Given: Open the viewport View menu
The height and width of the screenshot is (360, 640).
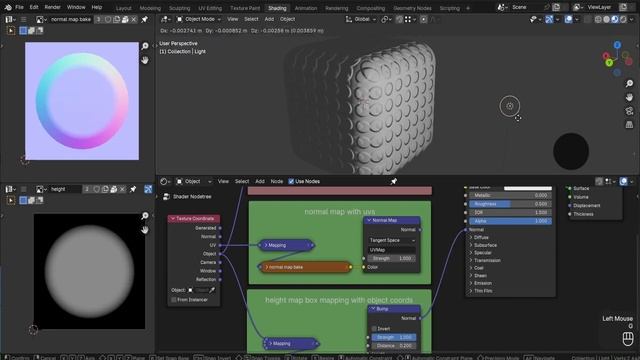Looking at the screenshot, I should 233,19.
